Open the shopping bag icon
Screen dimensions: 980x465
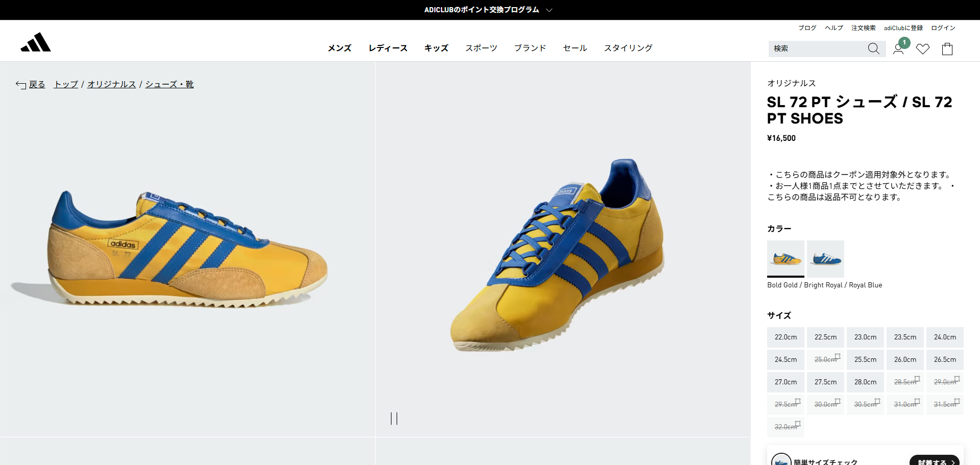(947, 49)
